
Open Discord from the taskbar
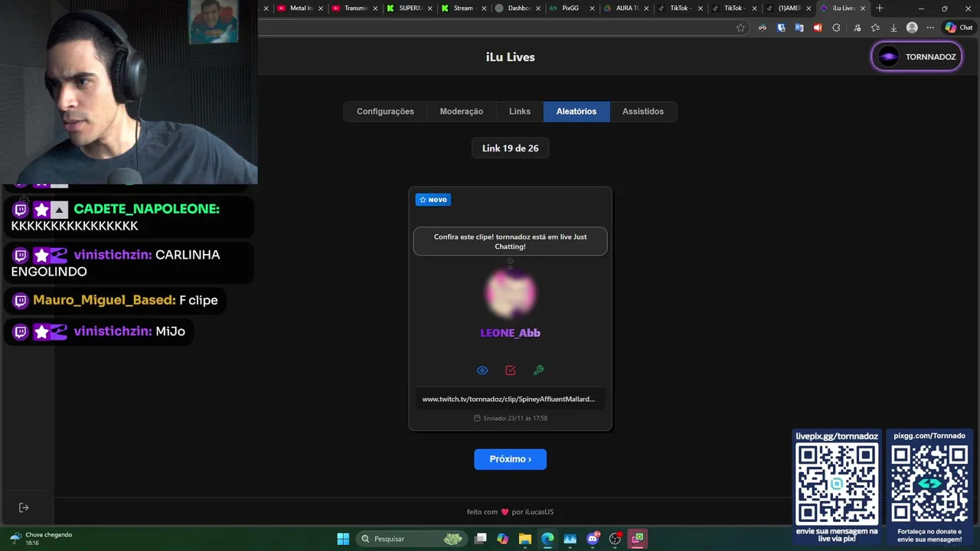click(593, 539)
